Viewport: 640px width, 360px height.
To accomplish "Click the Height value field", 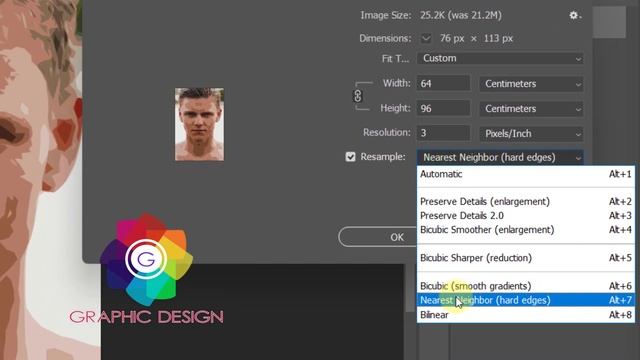I will (x=443, y=109).
